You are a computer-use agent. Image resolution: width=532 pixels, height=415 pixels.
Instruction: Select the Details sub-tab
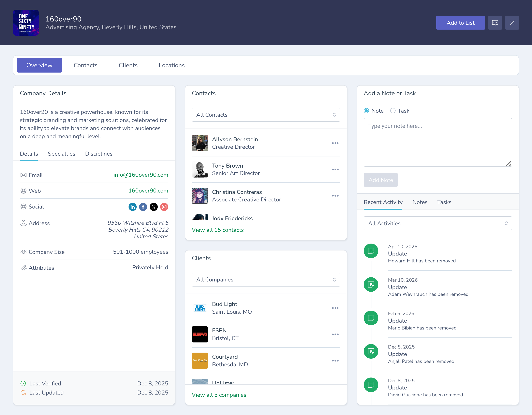(x=29, y=154)
